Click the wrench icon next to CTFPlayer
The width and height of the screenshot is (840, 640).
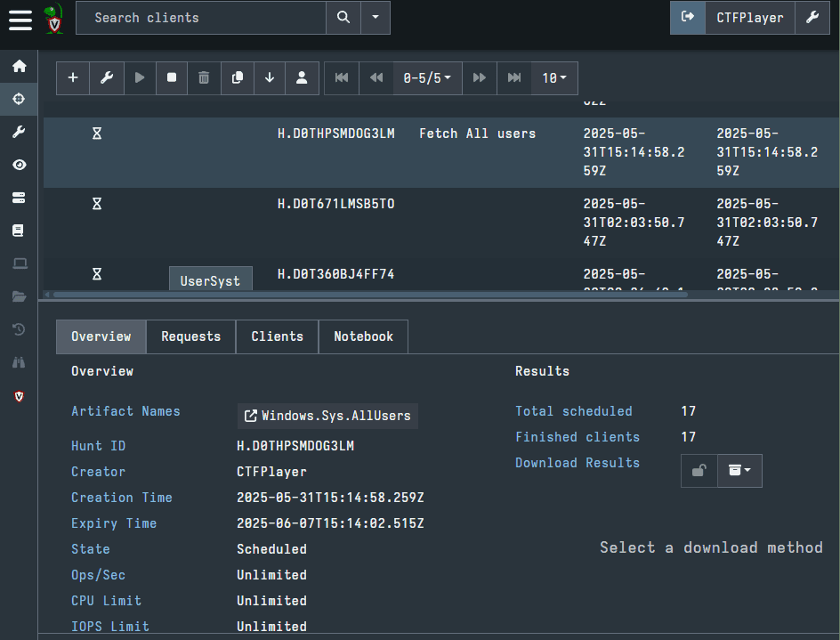coord(812,18)
